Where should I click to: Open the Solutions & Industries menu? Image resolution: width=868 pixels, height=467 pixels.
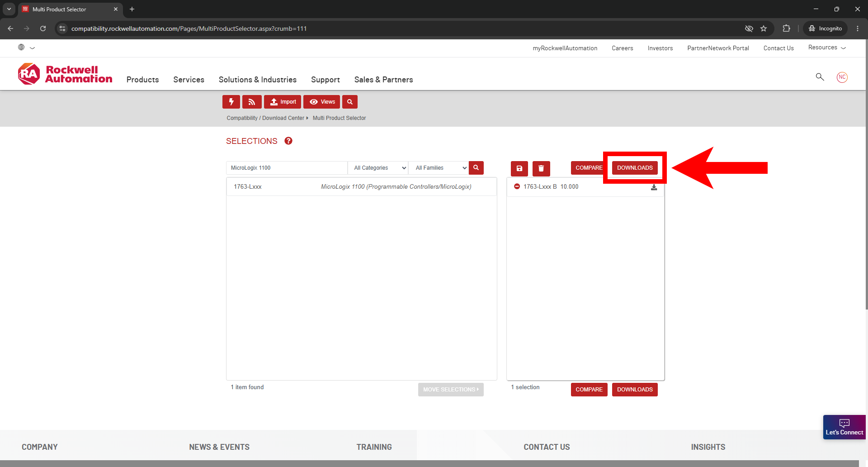tap(258, 80)
